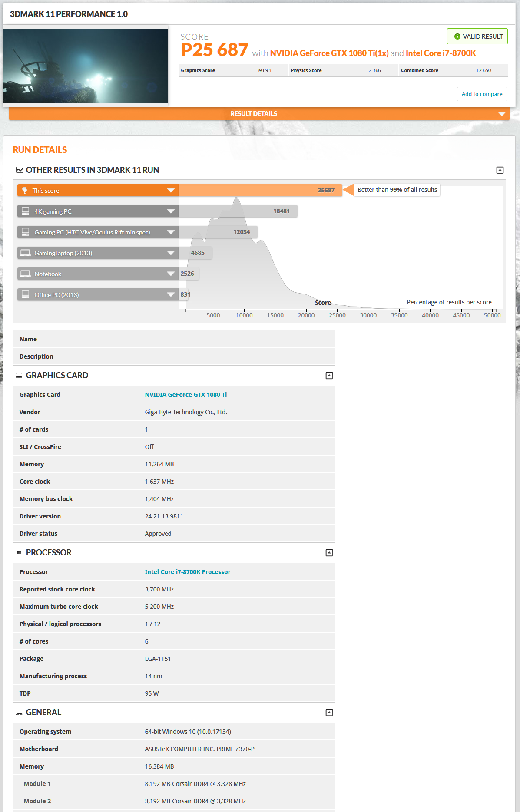The width and height of the screenshot is (520, 812).
Task: Click the Combined Score value 12 650
Action: click(484, 70)
